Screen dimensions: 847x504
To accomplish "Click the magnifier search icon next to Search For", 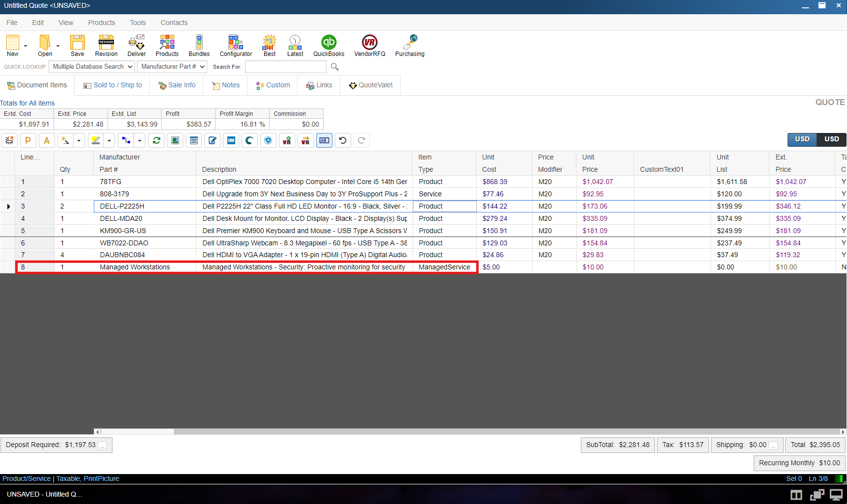I will (x=335, y=67).
